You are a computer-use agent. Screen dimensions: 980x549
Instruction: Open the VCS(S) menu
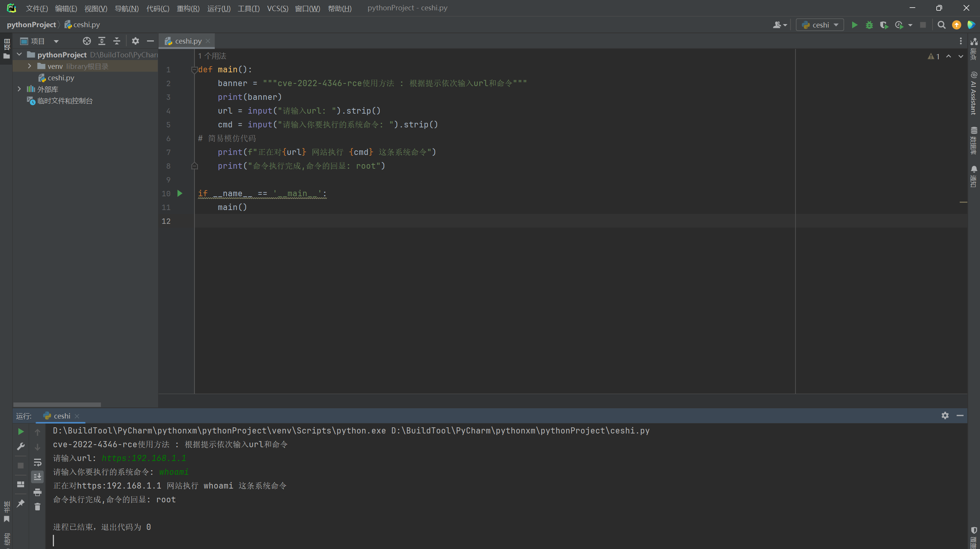click(278, 8)
